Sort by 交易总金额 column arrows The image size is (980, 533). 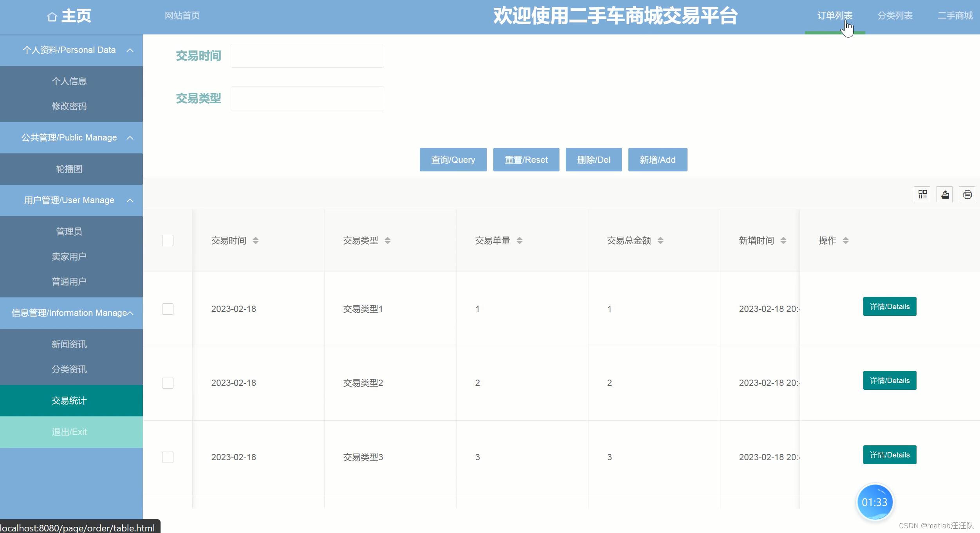[x=661, y=241]
